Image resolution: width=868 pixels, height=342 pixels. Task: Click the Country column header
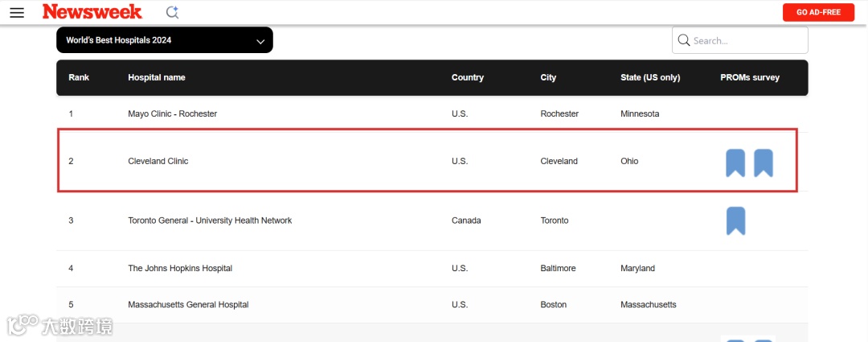pyautogui.click(x=468, y=77)
